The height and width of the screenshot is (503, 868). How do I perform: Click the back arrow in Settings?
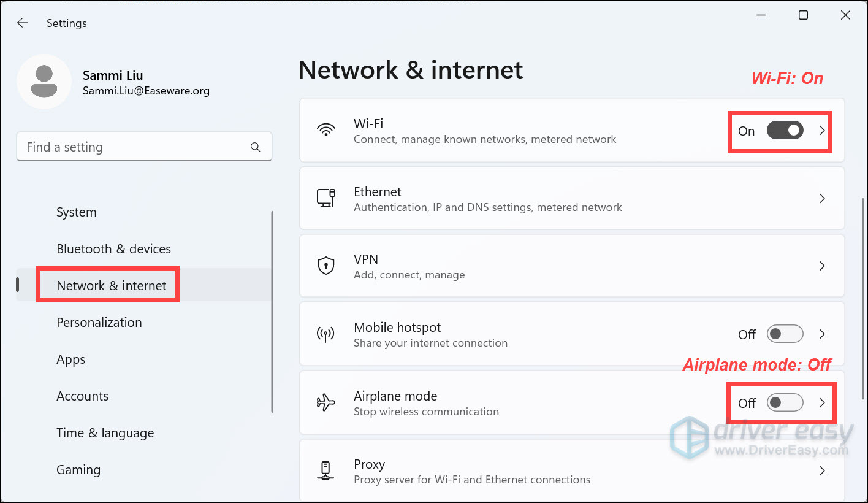(23, 23)
